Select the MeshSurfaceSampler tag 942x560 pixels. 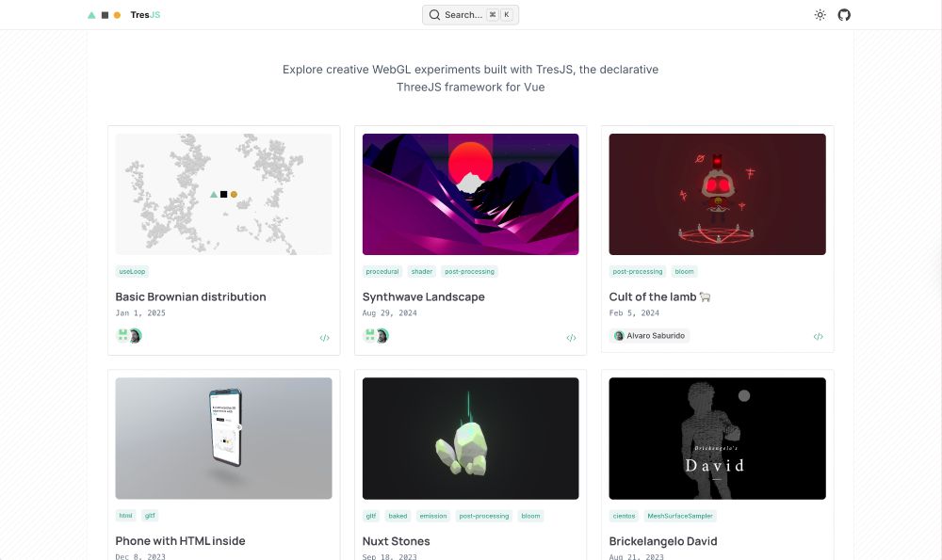pos(680,516)
